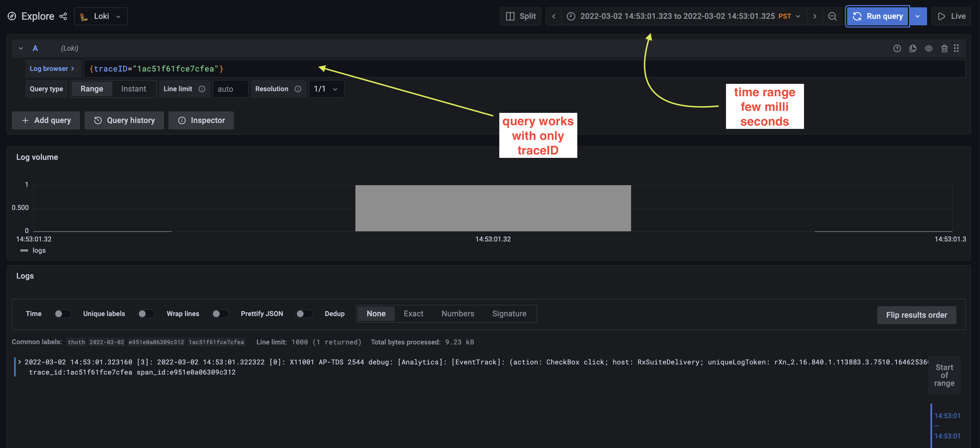980x448 pixels.
Task: Remove query A with trash icon
Action: click(x=945, y=48)
